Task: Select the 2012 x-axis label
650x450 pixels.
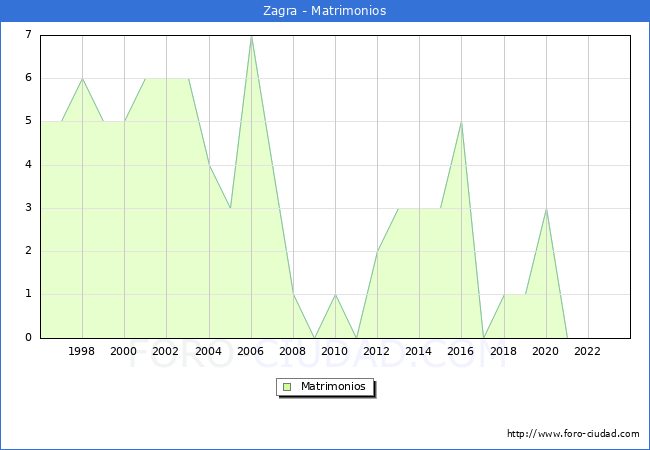Action: point(376,351)
